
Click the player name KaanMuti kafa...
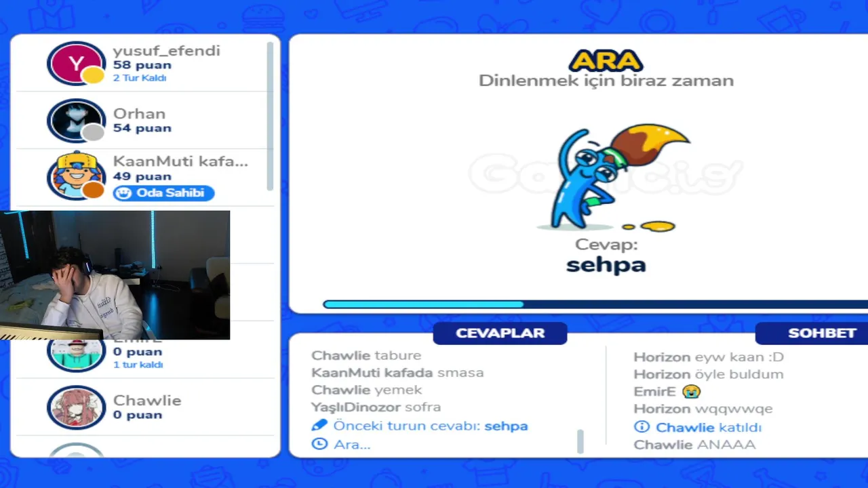pos(180,161)
